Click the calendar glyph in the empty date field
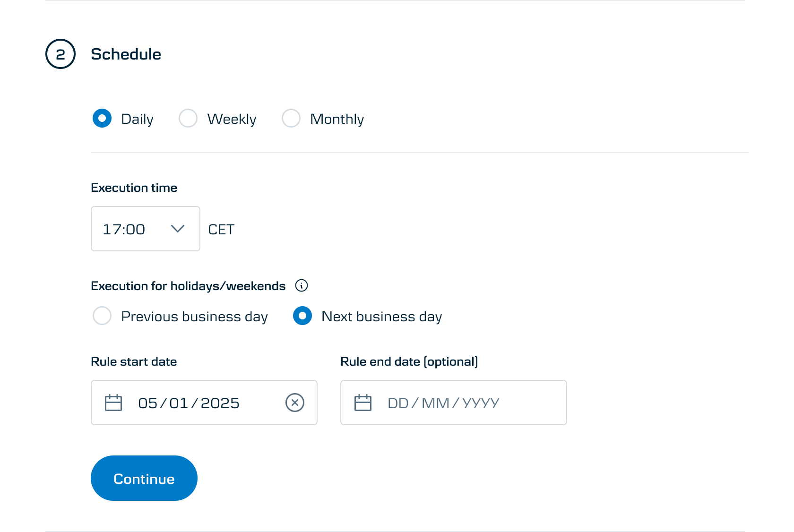 362,403
